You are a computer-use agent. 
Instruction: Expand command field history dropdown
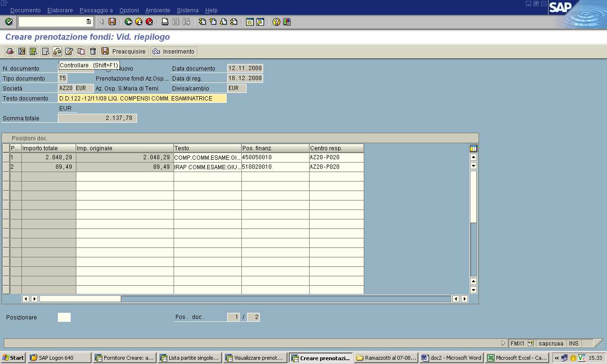[x=89, y=22]
